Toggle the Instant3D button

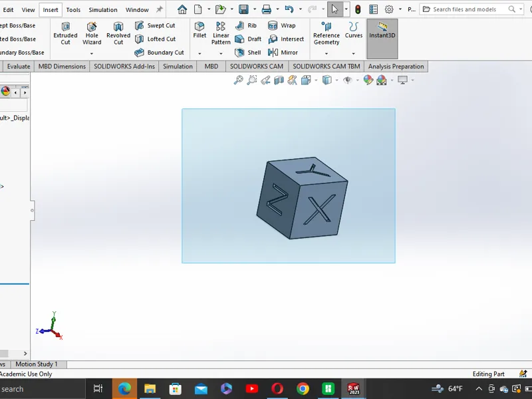[x=382, y=39]
